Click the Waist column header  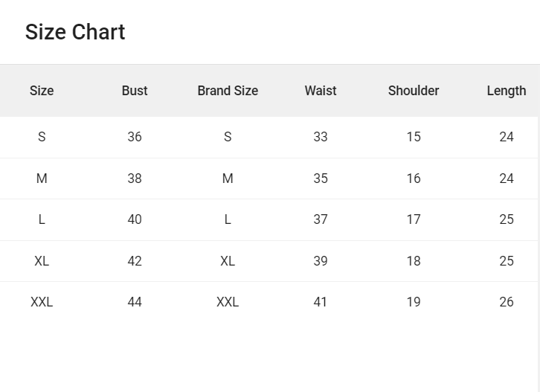click(321, 91)
